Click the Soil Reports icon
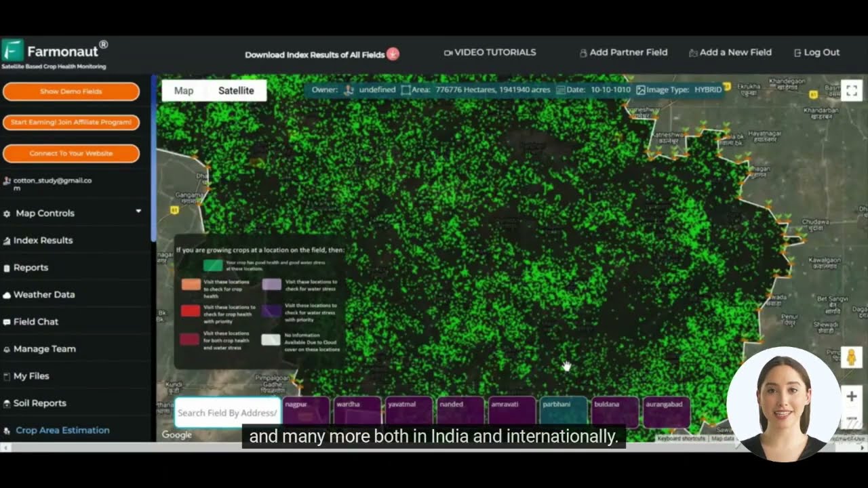The width and height of the screenshot is (868, 488). [x=7, y=403]
